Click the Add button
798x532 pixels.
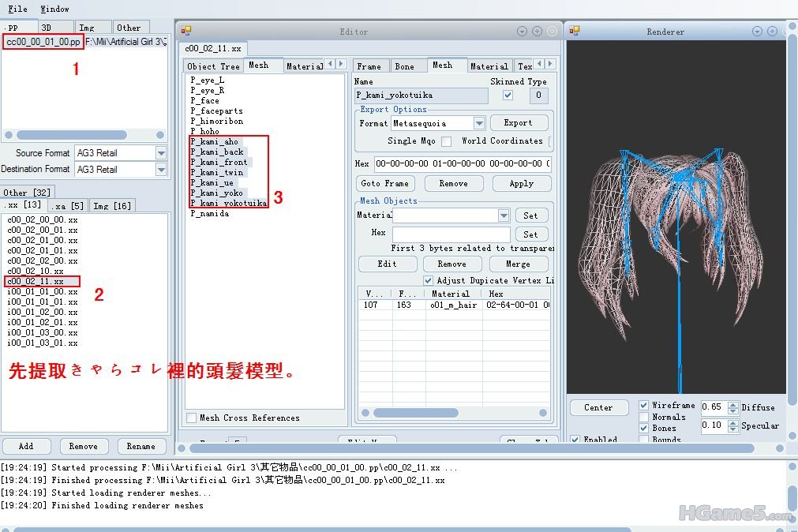(x=27, y=446)
